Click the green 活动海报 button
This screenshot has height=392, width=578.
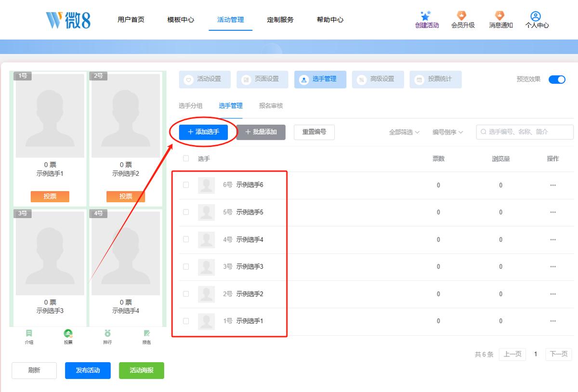(x=142, y=370)
